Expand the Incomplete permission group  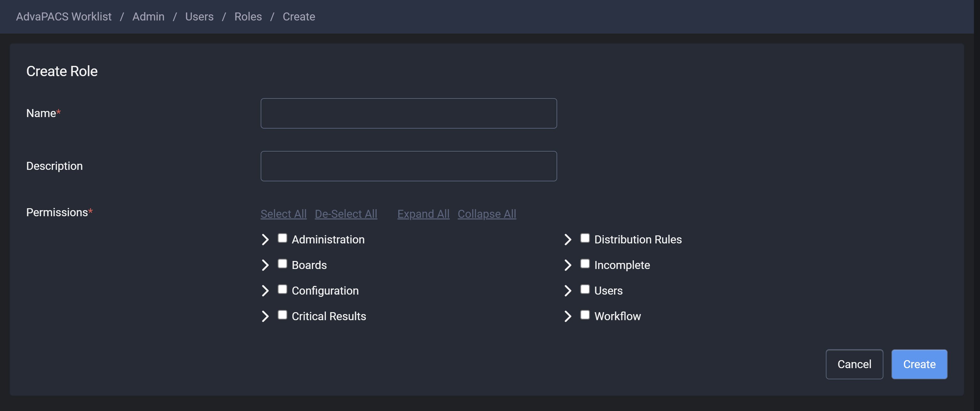[568, 265]
